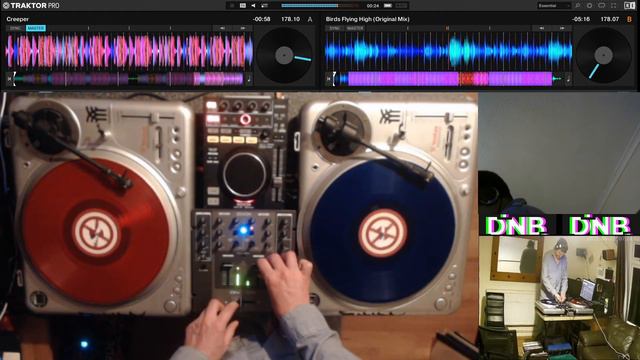Screen dimensions: 640x360
Task: Open the search magnifier in header
Action: pos(578,6)
